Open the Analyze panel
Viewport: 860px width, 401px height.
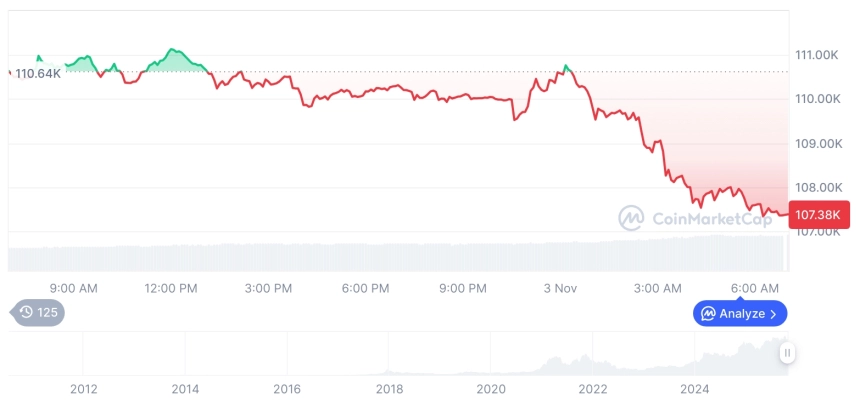tap(740, 313)
